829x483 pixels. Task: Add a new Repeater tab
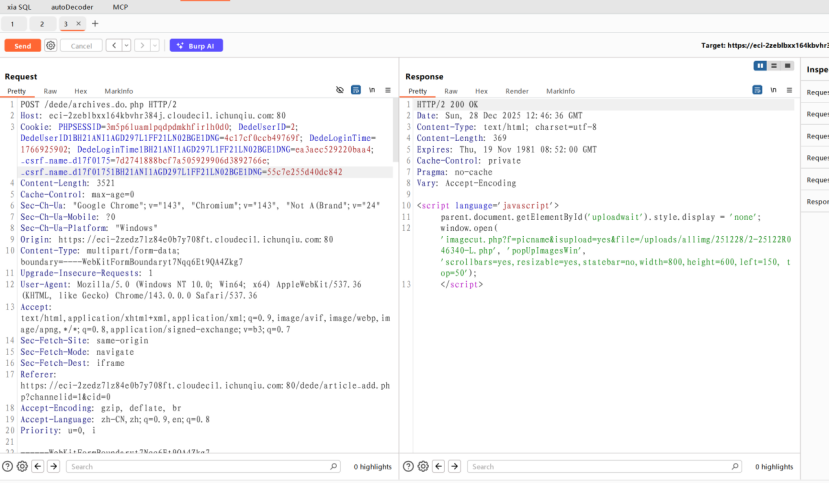click(95, 23)
